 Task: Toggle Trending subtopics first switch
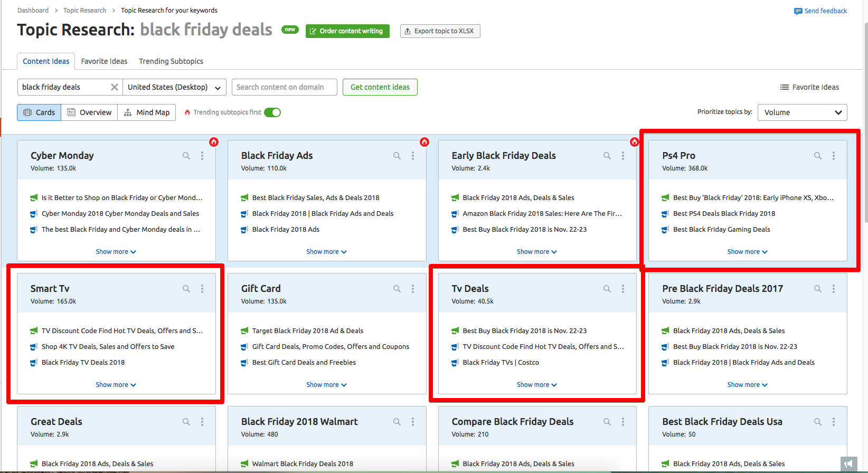click(272, 112)
